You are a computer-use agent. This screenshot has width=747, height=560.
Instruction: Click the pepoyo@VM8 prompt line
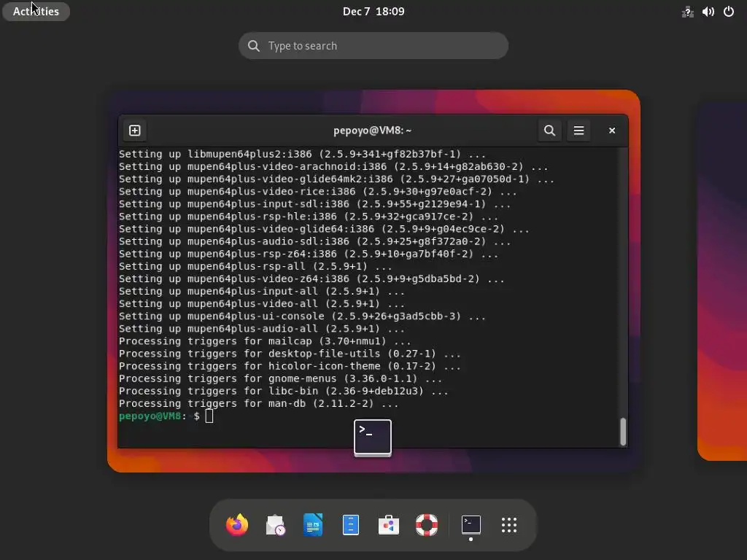pyautogui.click(x=166, y=416)
